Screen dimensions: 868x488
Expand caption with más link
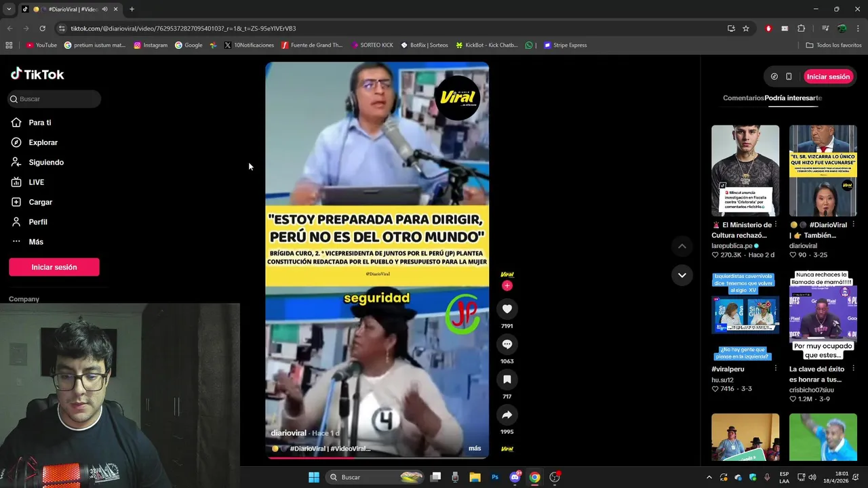click(475, 448)
